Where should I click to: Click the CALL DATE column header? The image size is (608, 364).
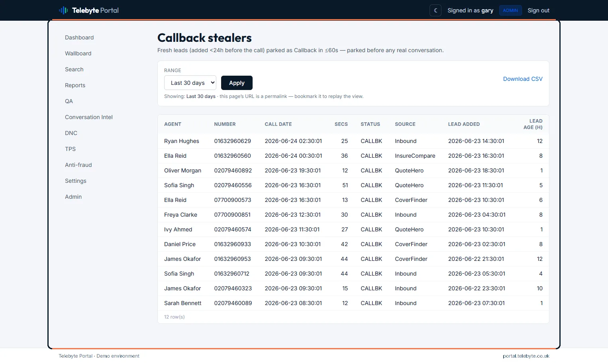pos(278,124)
